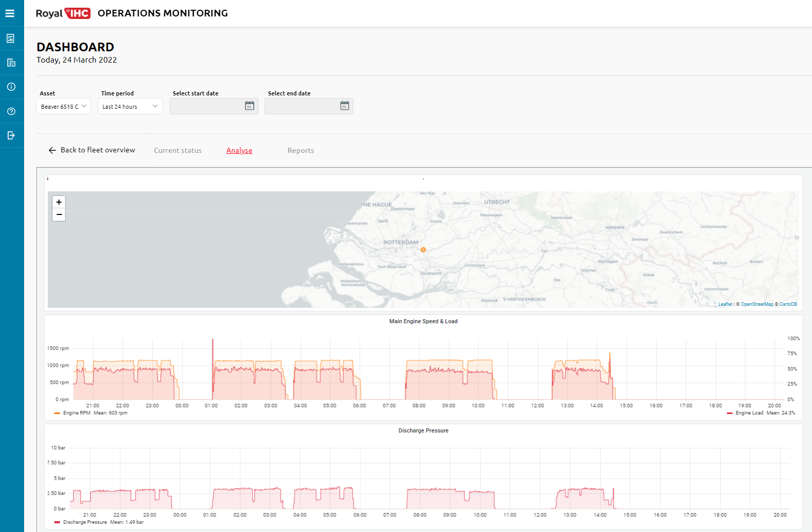Expand the Time period dropdown
This screenshot has width=812, height=532.
(130, 107)
